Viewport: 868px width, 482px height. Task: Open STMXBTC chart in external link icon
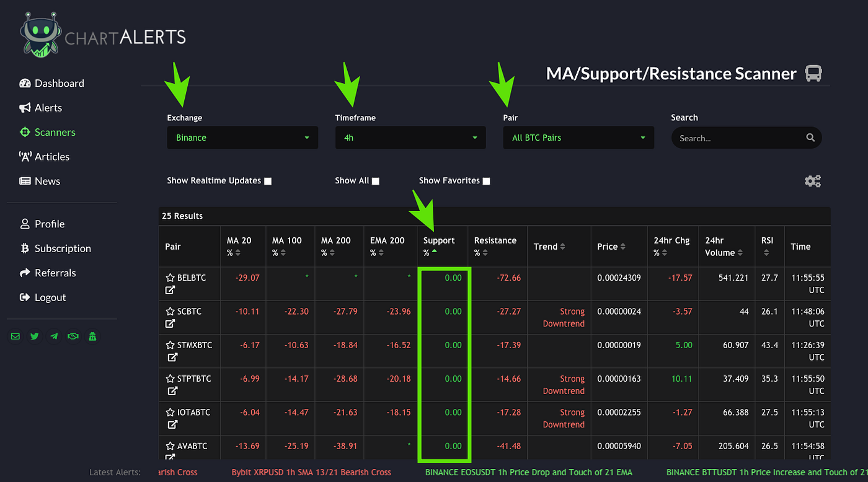[172, 357]
